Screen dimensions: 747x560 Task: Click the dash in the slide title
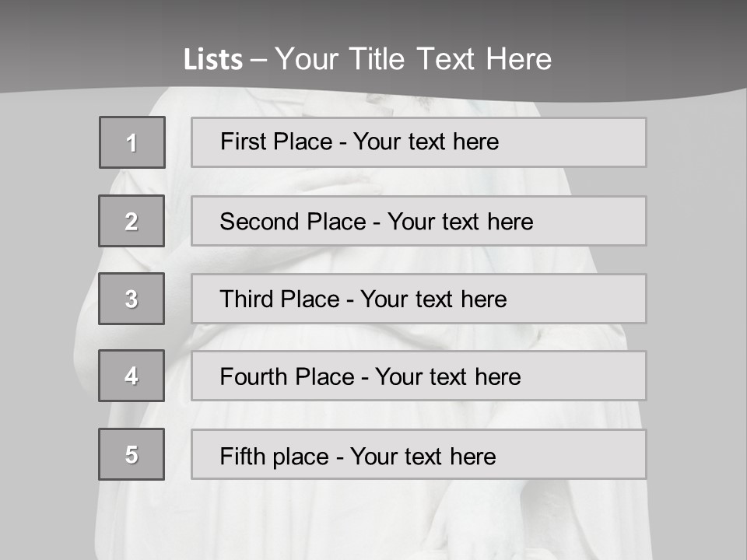259,60
